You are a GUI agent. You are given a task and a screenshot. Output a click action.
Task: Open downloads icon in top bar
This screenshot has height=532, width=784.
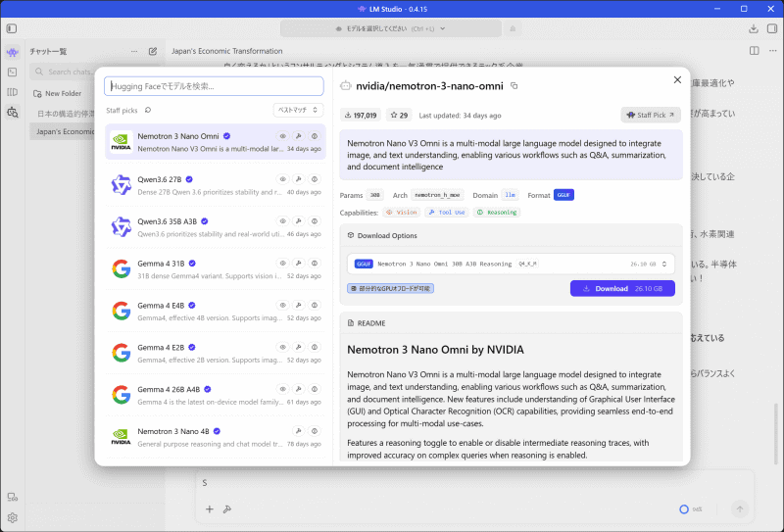tap(754, 28)
